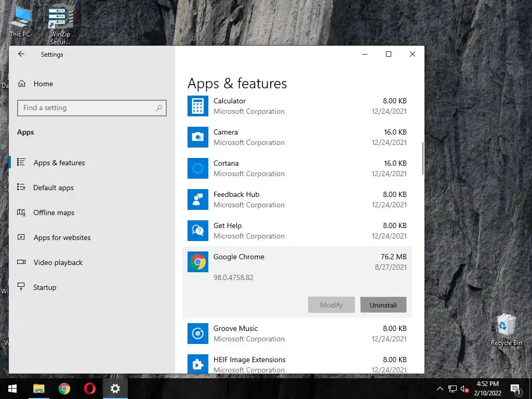532x399 pixels.
Task: Select the Cortana app name
Action: pos(226,163)
